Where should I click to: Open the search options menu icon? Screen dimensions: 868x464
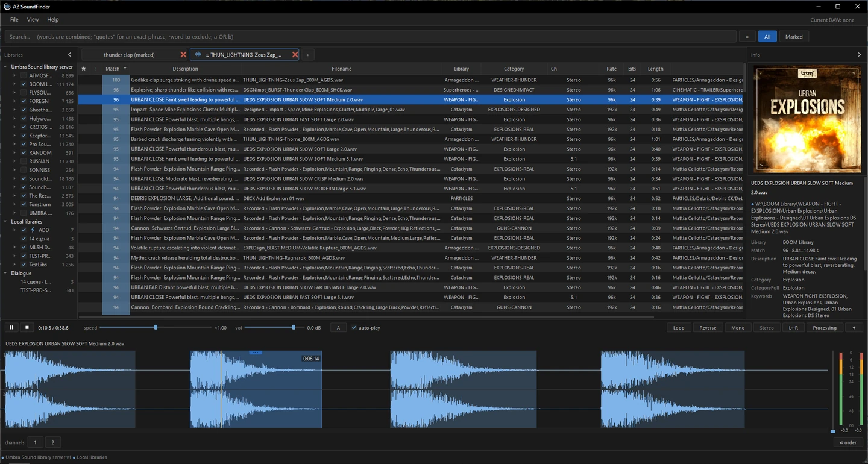click(747, 37)
